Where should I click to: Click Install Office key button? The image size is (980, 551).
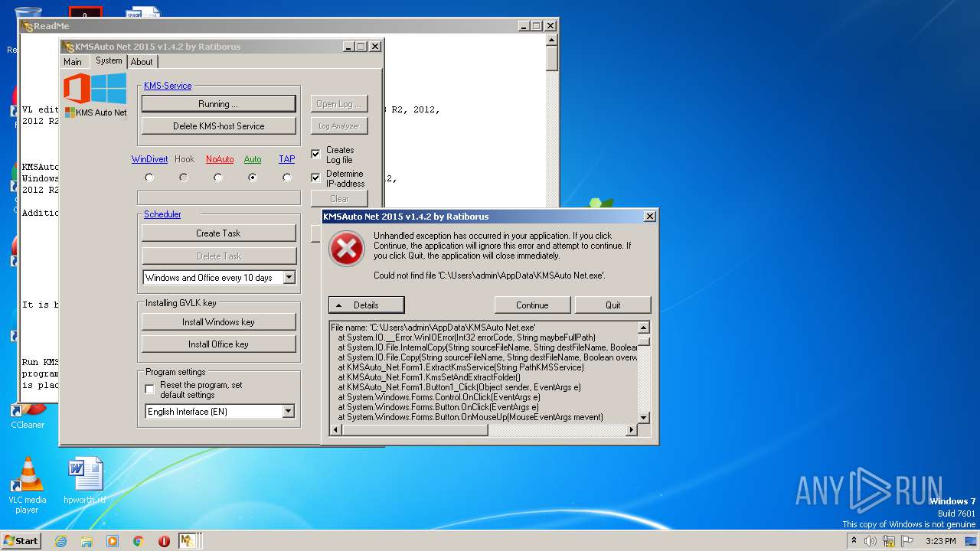pyautogui.click(x=218, y=344)
